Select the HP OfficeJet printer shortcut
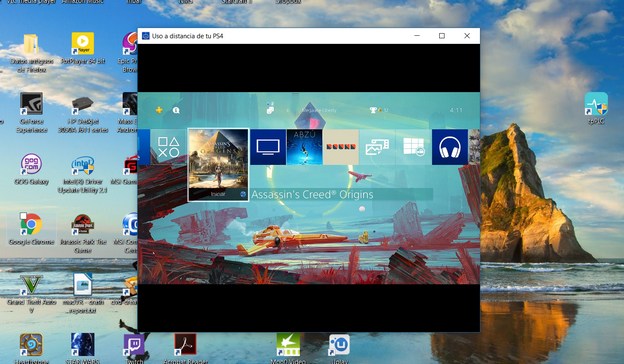624x364 pixels. pyautogui.click(x=83, y=114)
